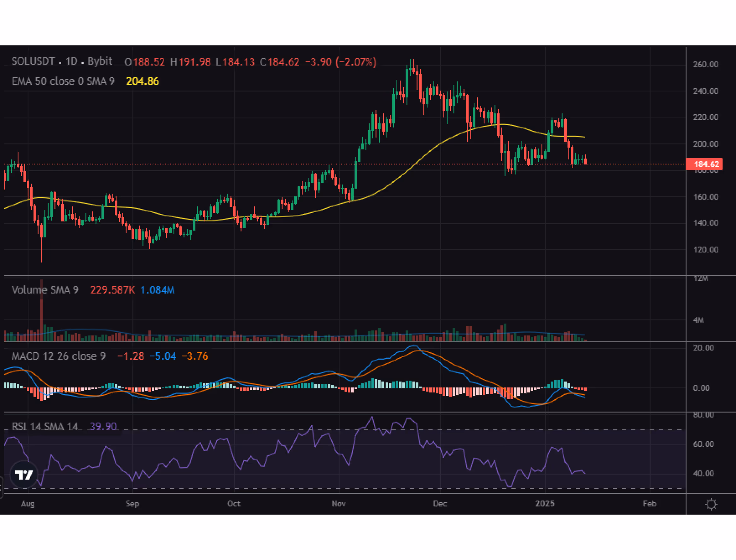Click the 2025 label on time axis

pyautogui.click(x=545, y=504)
